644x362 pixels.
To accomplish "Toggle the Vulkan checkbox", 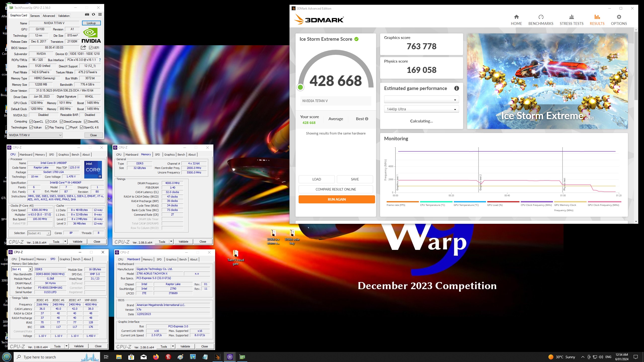I will click(31, 127).
